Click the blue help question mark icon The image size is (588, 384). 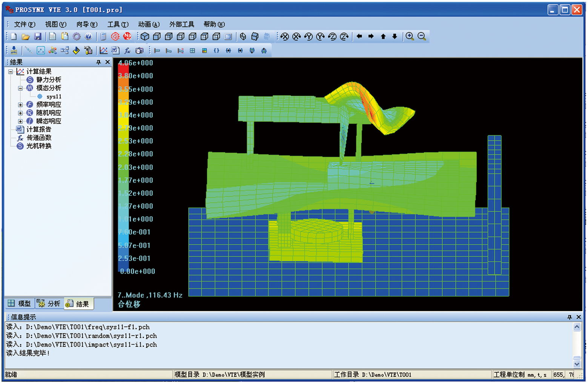click(88, 37)
